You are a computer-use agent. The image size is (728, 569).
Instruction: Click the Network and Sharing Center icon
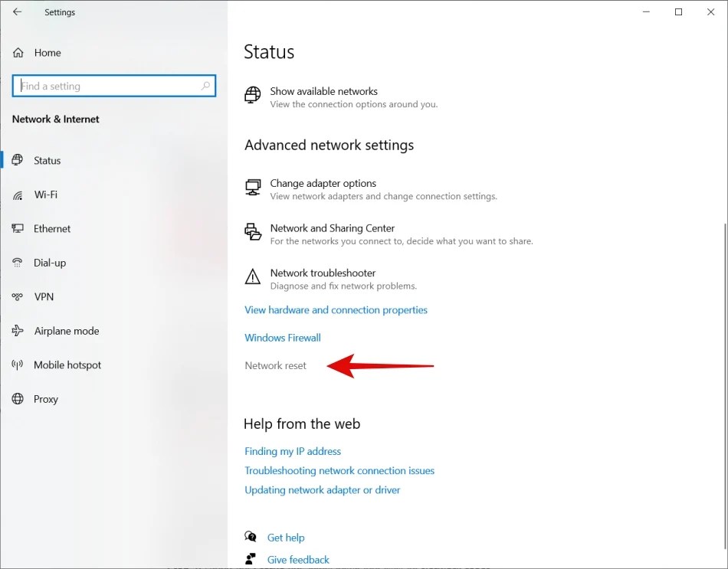tap(253, 234)
